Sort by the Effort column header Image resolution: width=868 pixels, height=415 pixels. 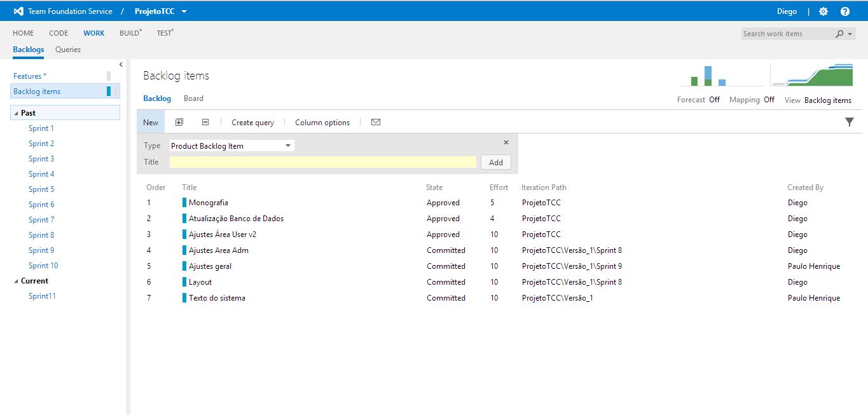point(499,187)
